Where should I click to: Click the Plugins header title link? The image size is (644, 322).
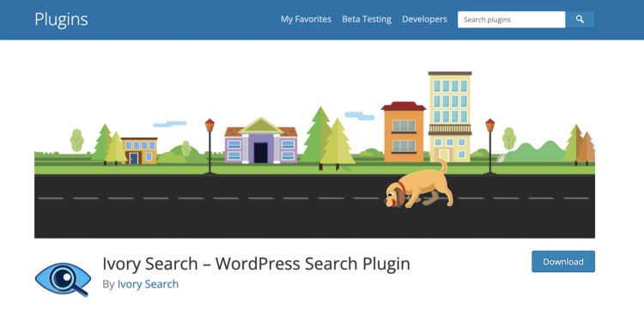(x=61, y=19)
